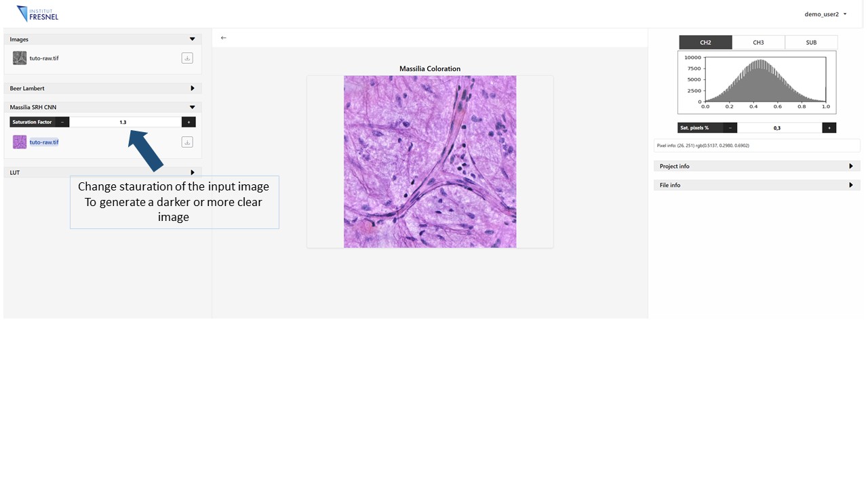
Task: Expand the LUT section
Action: coord(192,173)
